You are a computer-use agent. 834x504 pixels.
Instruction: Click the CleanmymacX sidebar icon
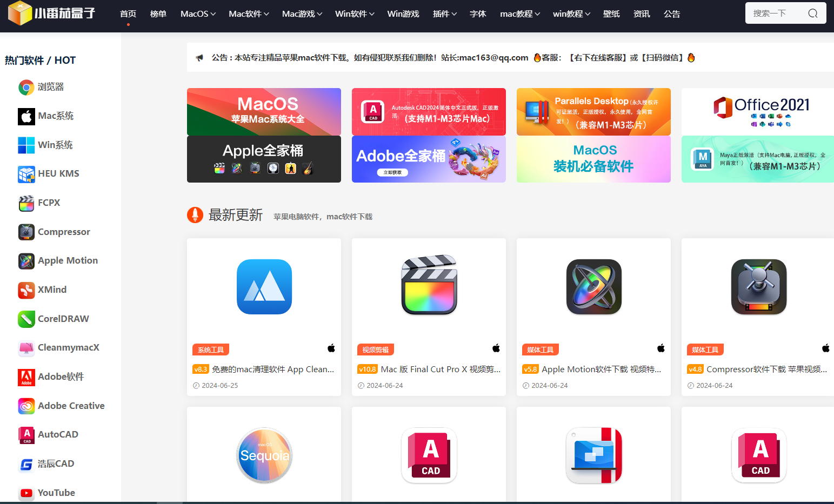tap(26, 348)
